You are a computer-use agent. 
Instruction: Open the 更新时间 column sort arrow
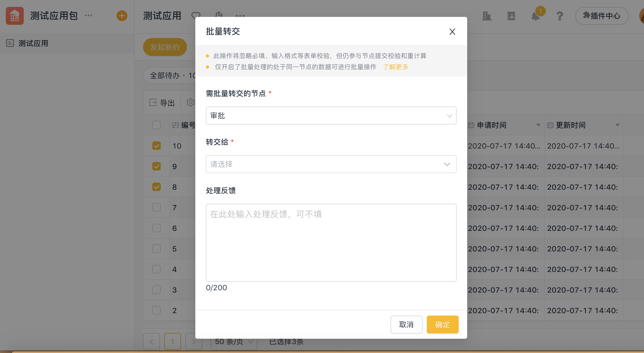(x=617, y=125)
